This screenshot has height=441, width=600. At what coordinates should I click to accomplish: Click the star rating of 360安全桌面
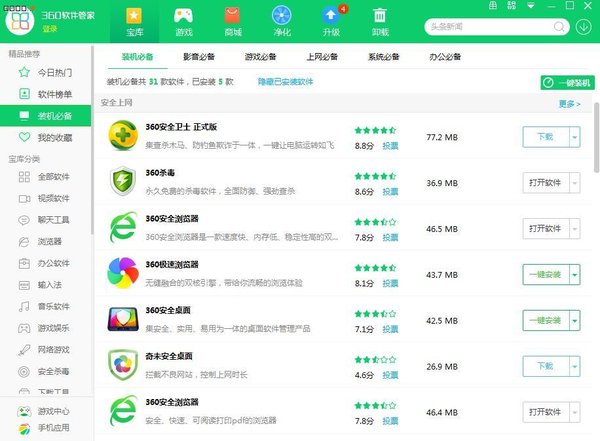coord(375,314)
